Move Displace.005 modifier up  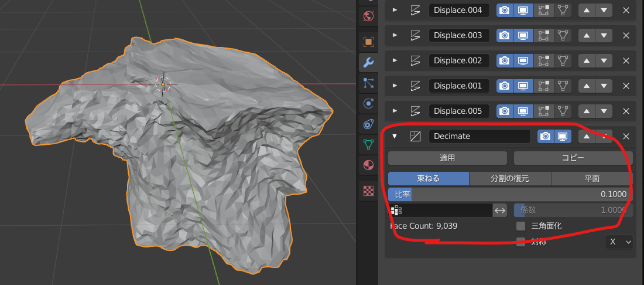coord(587,111)
